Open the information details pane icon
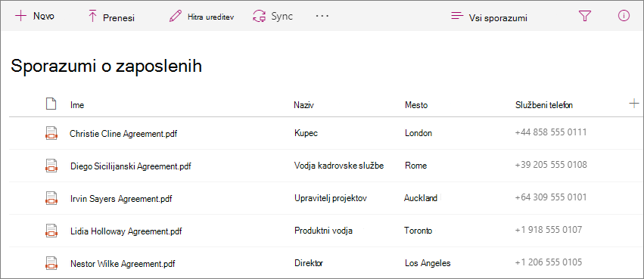644x279 pixels. coord(624,16)
